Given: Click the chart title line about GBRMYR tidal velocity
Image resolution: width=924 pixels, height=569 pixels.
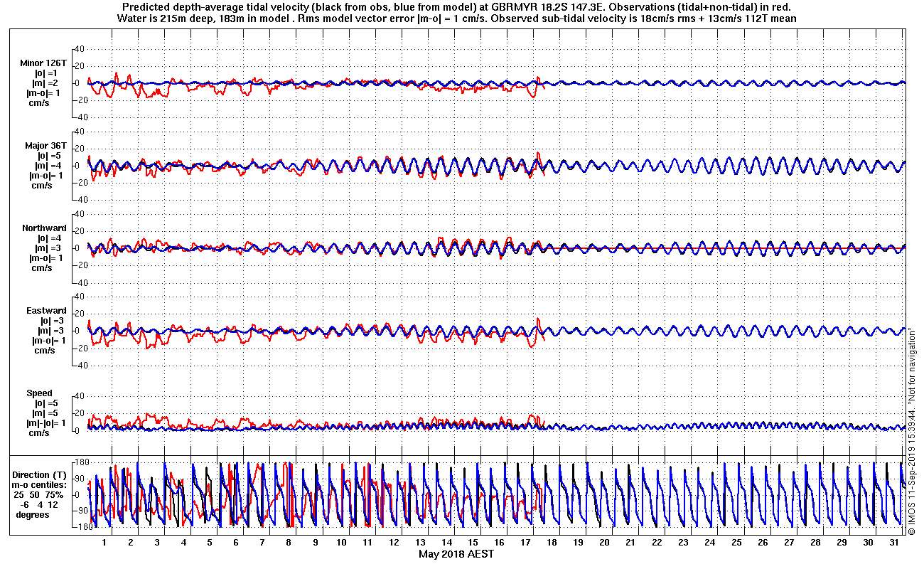Looking at the screenshot, I should pos(456,6).
